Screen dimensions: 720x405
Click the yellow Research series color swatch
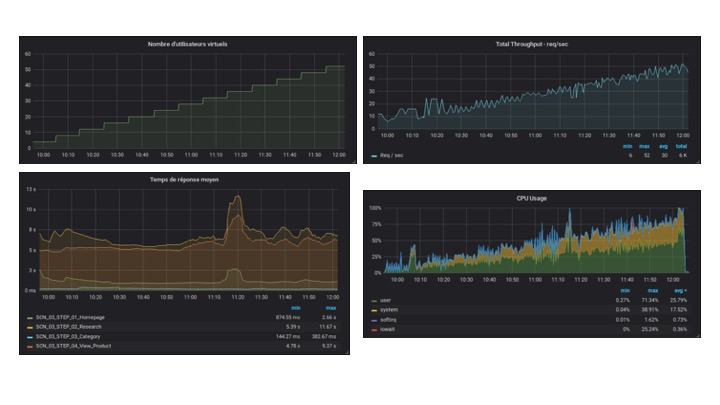(30, 327)
